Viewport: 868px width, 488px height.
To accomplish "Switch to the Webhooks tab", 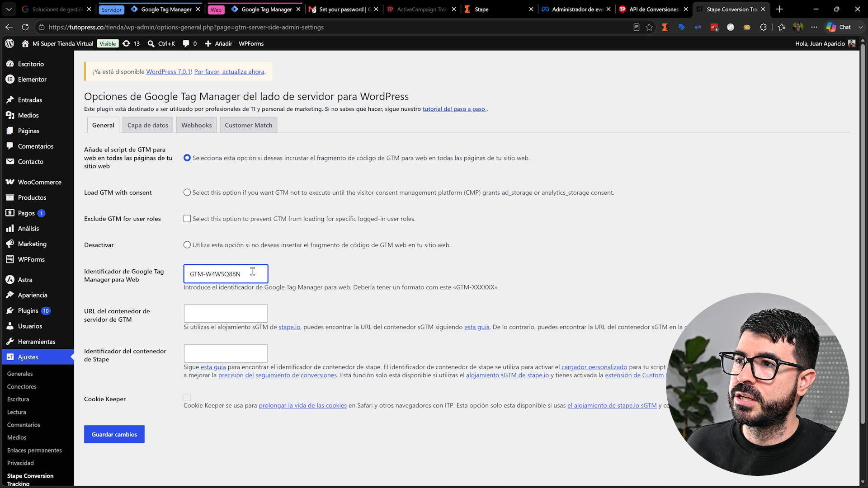I will [x=197, y=125].
